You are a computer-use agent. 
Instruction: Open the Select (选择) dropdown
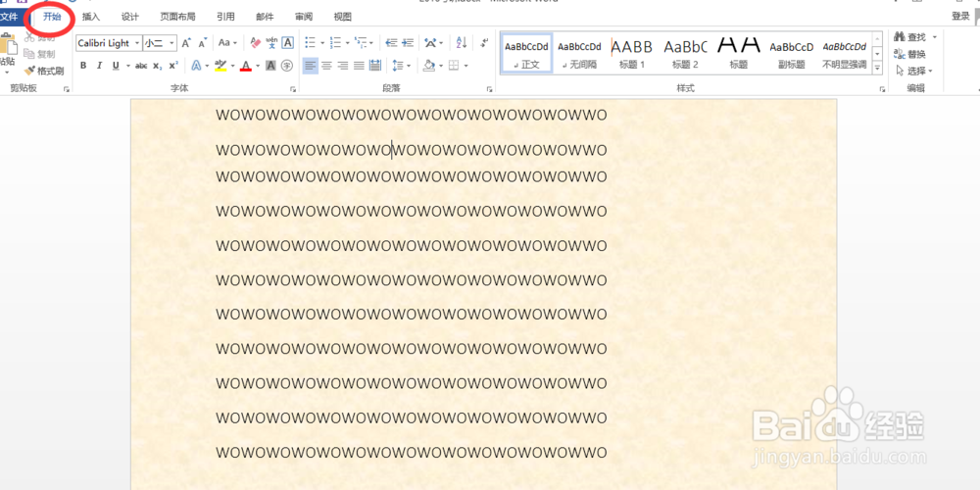coord(913,71)
